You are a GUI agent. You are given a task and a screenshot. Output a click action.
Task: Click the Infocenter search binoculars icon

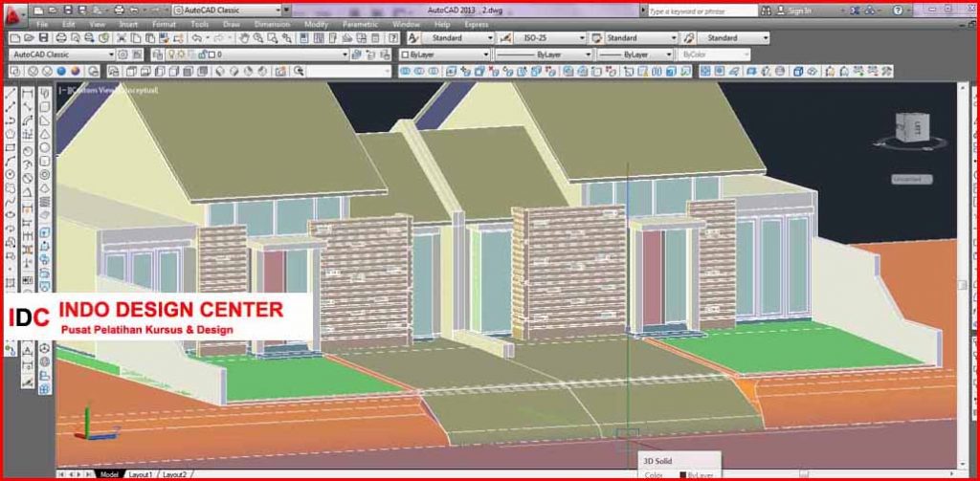tap(767, 11)
